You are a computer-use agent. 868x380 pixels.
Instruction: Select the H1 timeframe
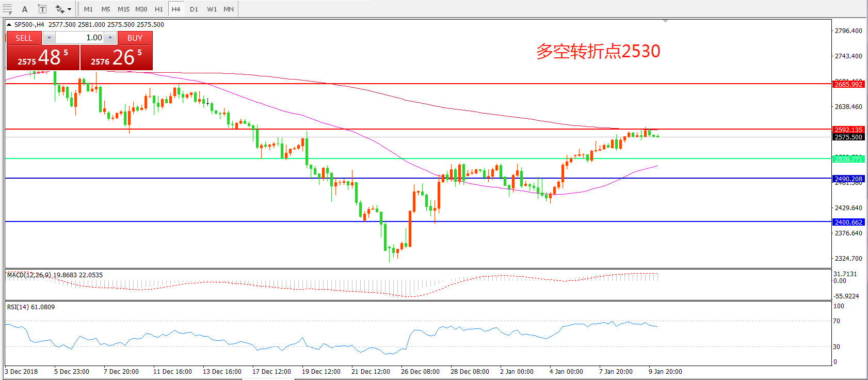click(x=158, y=9)
